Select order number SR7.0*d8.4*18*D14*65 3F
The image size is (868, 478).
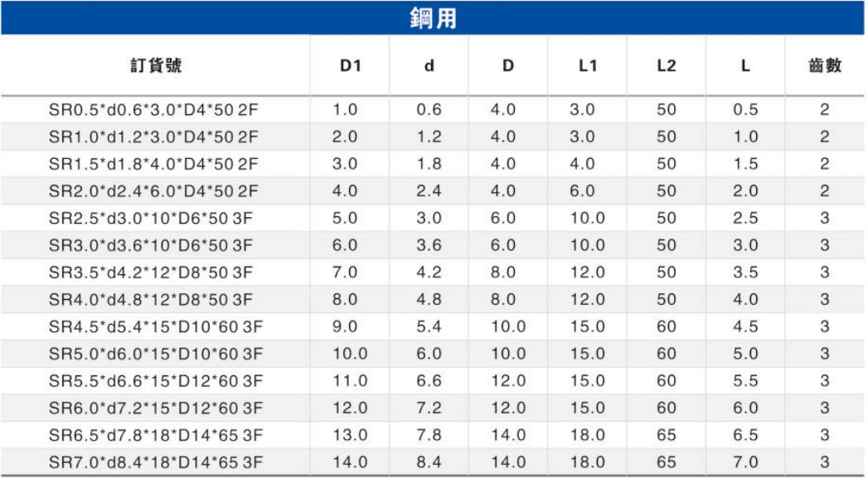click(x=155, y=462)
